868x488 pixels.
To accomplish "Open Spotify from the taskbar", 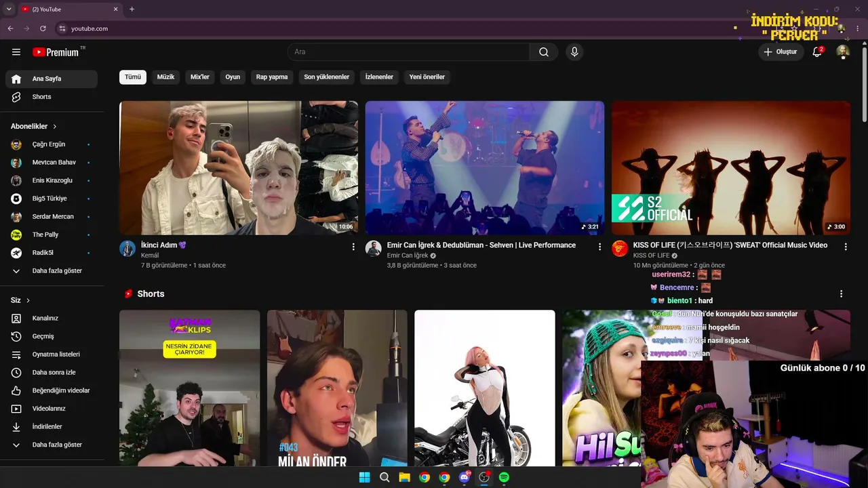I will tap(504, 477).
